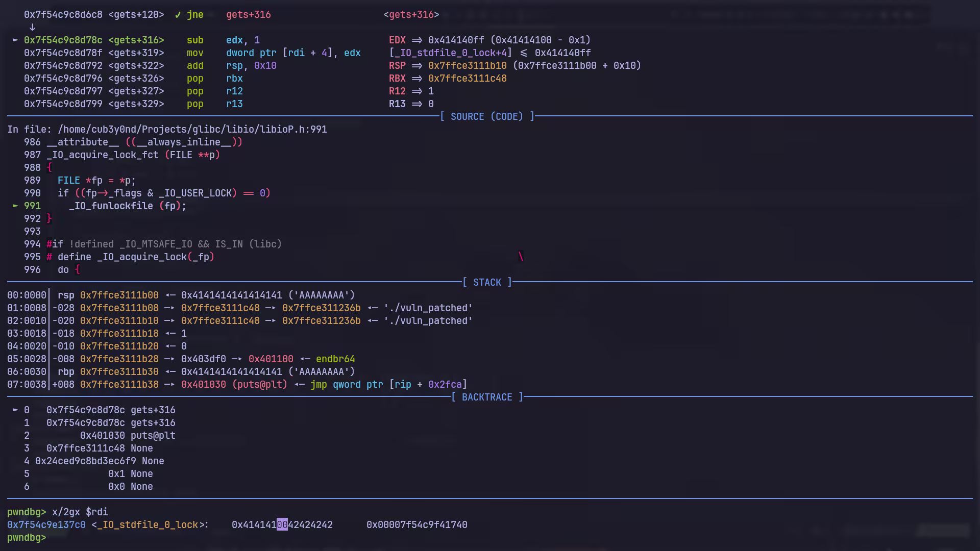The width and height of the screenshot is (980, 551).
Task: Click current instruction arrow at gets+316
Action: coord(15,40)
